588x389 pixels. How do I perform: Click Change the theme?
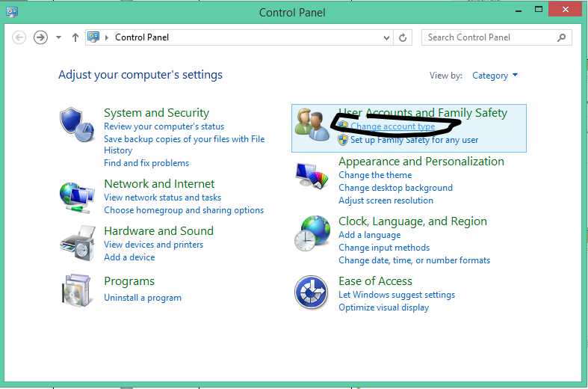pyautogui.click(x=375, y=175)
